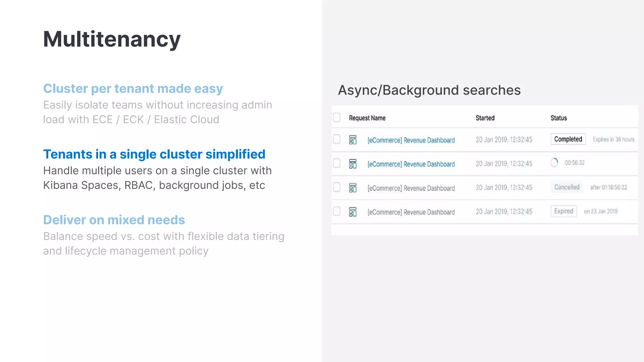This screenshot has width=644, height=362.
Task: Check the Cancelled search row checkbox
Action: click(x=337, y=187)
